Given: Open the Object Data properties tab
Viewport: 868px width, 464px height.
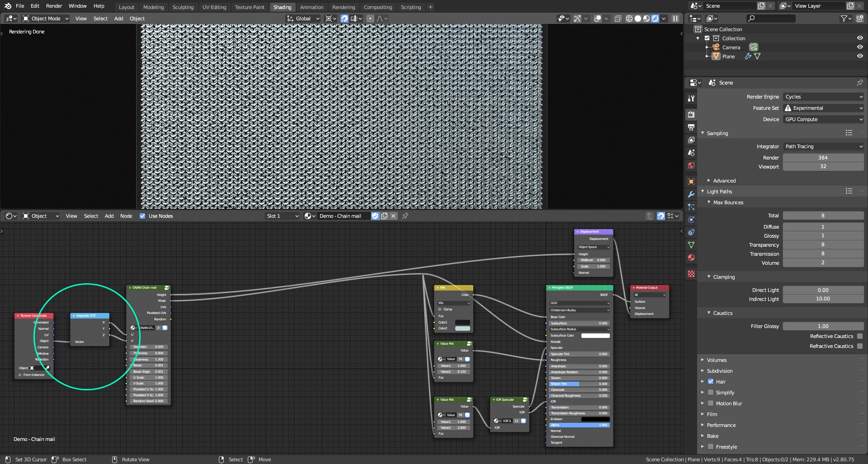Looking at the screenshot, I should pyautogui.click(x=691, y=245).
